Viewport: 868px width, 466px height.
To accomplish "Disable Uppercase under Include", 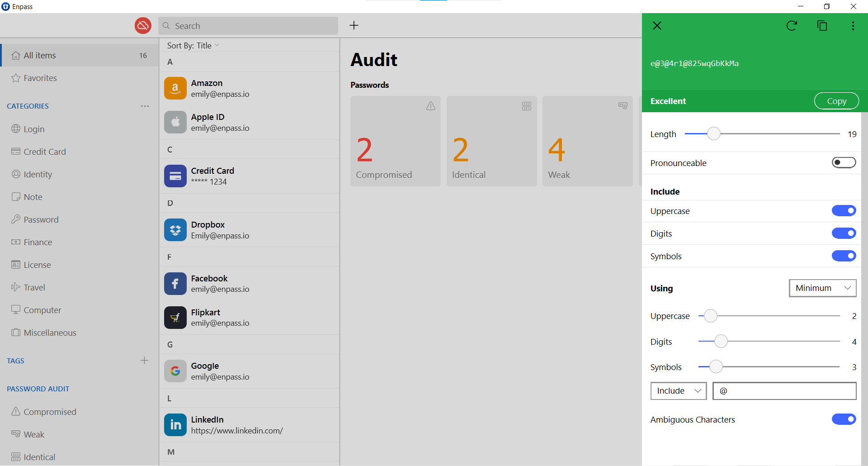I will tap(844, 211).
